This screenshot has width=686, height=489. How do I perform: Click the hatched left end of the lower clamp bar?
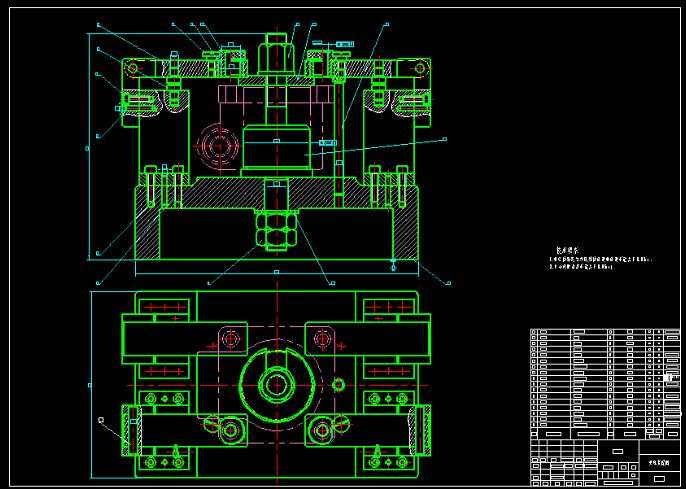[130, 430]
